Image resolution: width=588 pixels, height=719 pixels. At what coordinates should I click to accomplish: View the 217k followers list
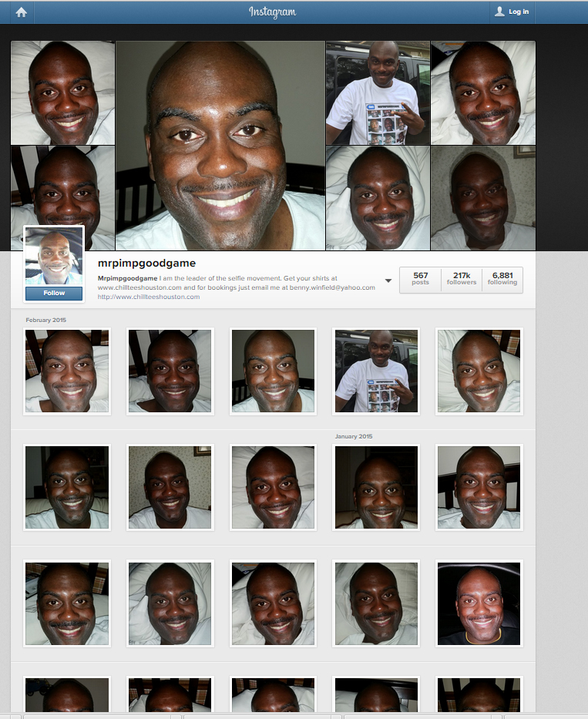462,278
